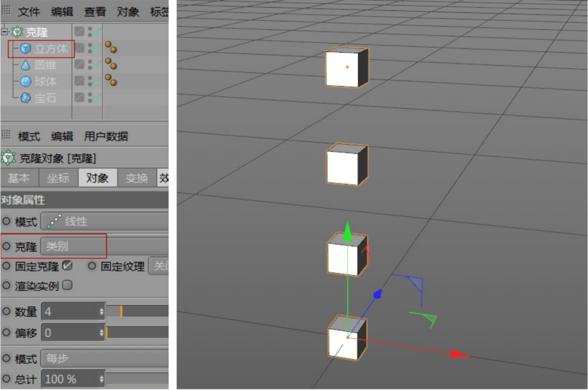
Task: Click the layer square icon on 圆锥 row
Action: pos(79,64)
